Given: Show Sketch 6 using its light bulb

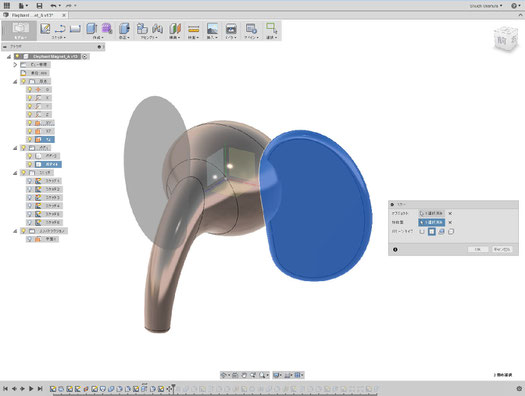Looking at the screenshot, I should point(30,222).
